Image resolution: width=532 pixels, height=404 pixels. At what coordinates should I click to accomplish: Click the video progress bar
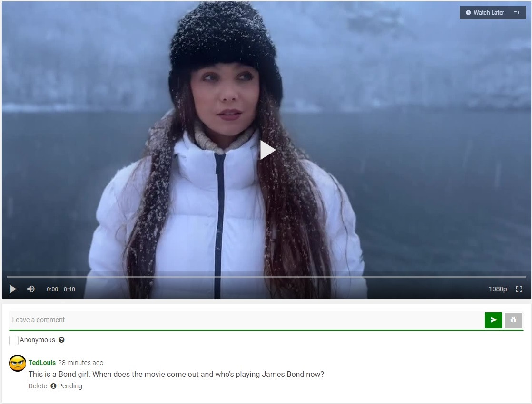(266, 277)
